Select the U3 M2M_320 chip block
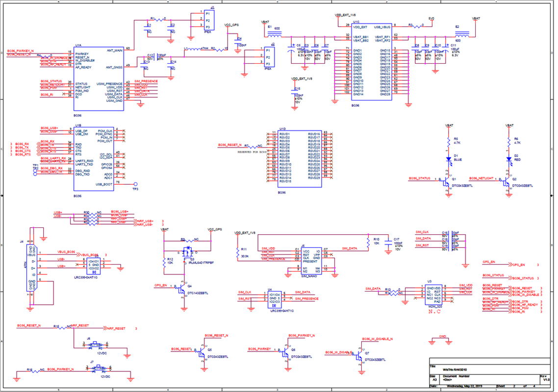This screenshot has width=558, height=392. point(434,294)
